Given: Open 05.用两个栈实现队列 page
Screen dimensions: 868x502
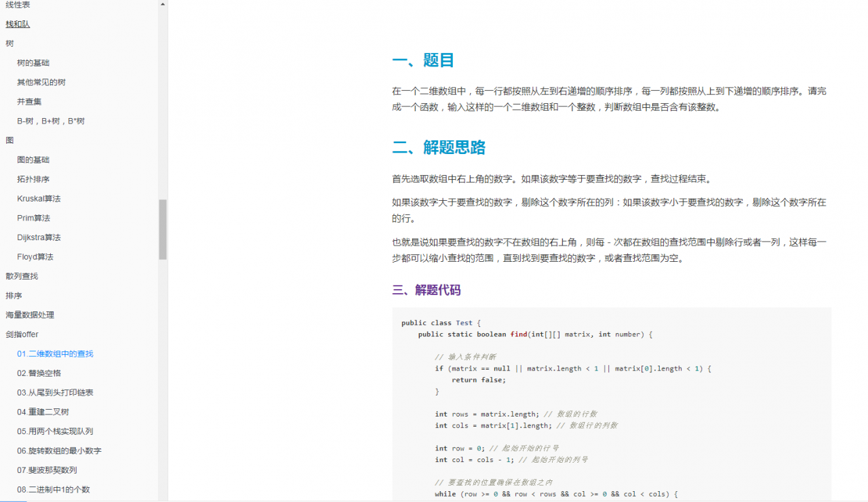Looking at the screenshot, I should [x=56, y=431].
